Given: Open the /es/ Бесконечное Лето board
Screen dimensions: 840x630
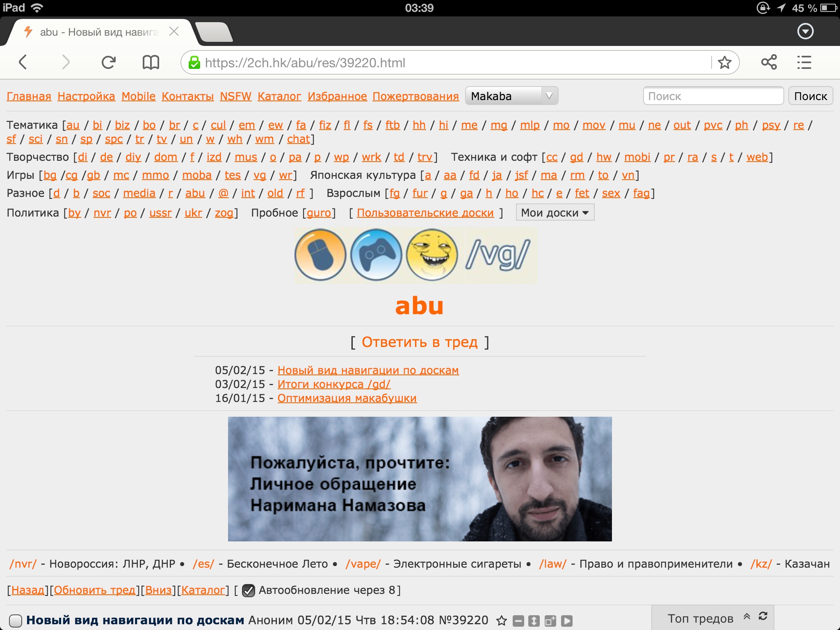Looking at the screenshot, I should [x=203, y=564].
